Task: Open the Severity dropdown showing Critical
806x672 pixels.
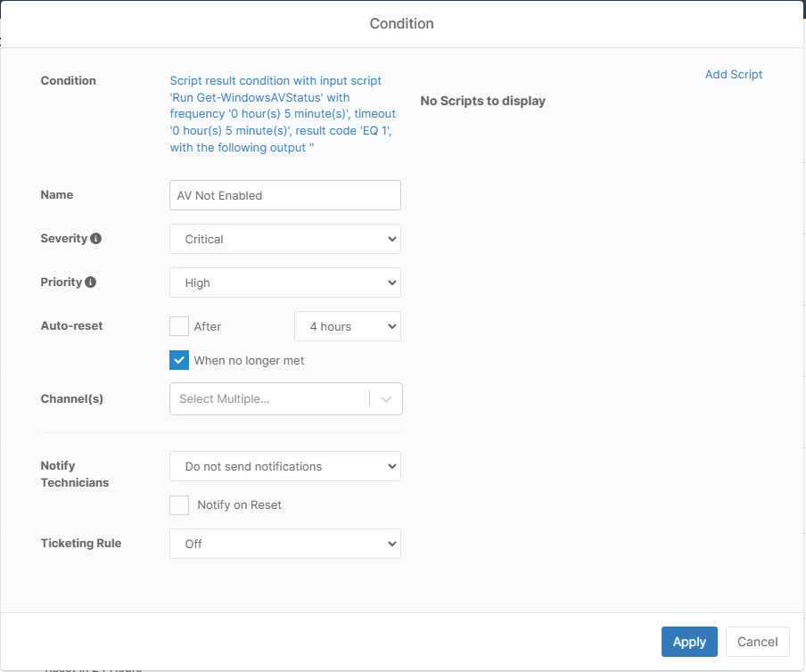Action: [285, 239]
